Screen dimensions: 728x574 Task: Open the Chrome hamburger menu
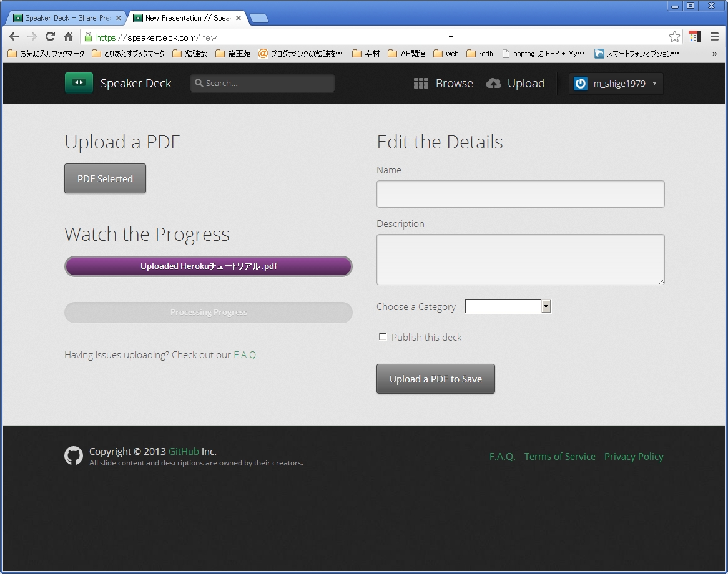(714, 37)
